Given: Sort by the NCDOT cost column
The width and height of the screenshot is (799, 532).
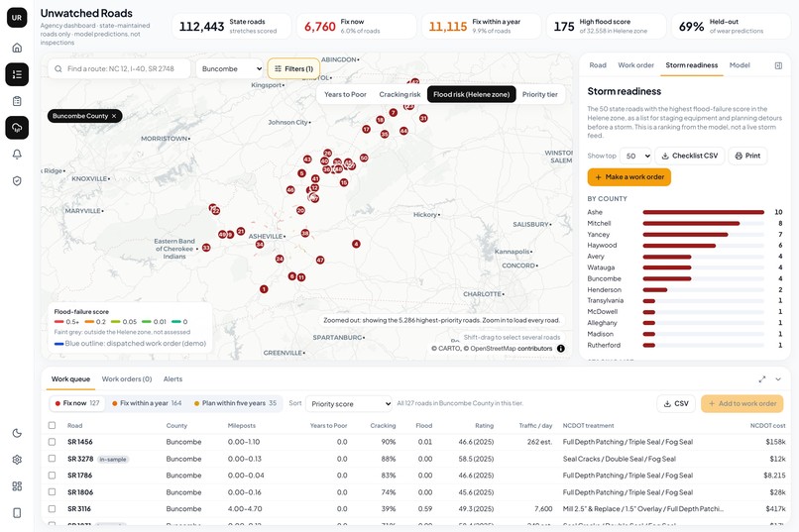Looking at the screenshot, I should click(x=767, y=426).
